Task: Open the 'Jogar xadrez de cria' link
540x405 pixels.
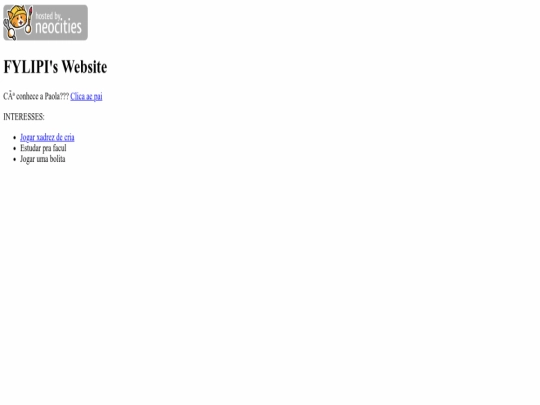Action: coord(47,137)
